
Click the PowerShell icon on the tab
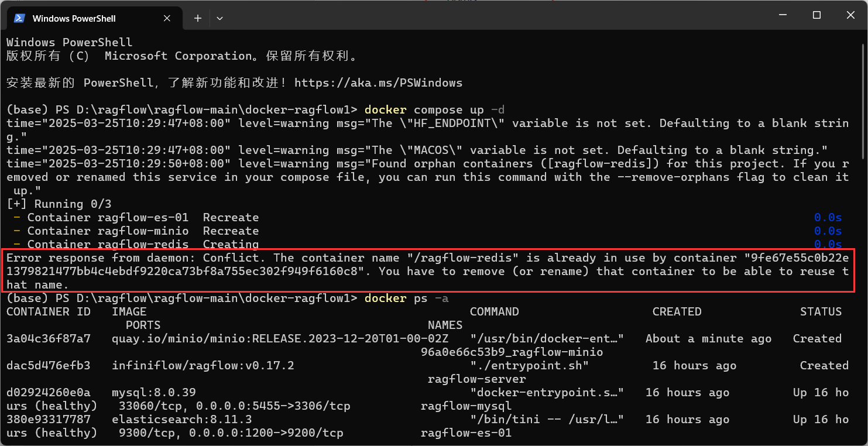(x=18, y=18)
